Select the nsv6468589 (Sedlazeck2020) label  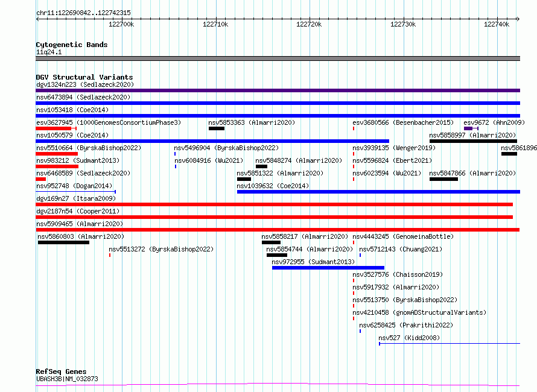pos(83,173)
